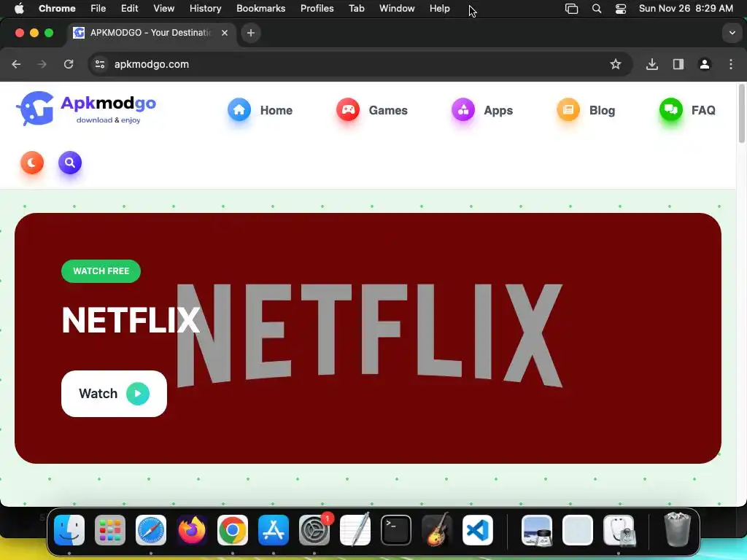Open site search with magnifier button
Viewport: 747px width, 560px height.
[x=70, y=163]
